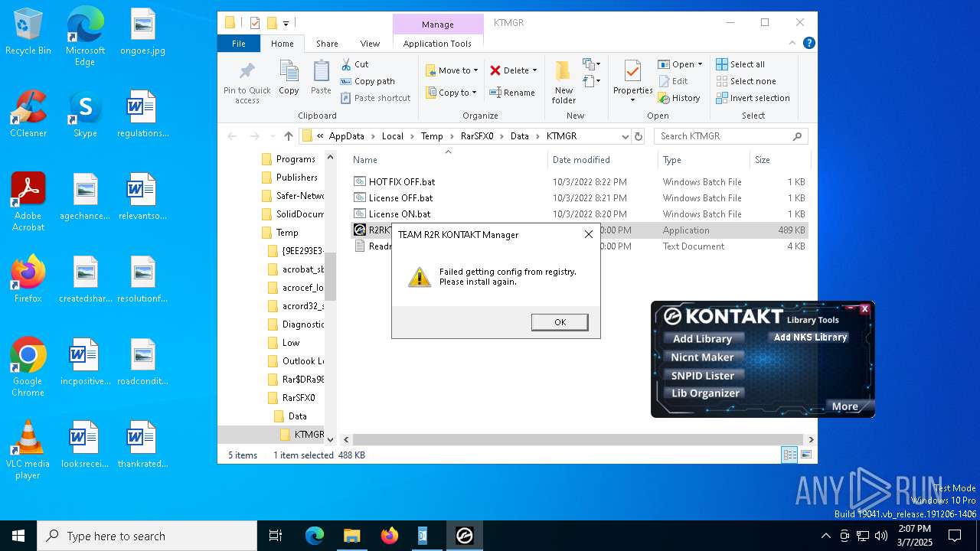Click Copy path in ribbon
980x551 pixels.
367,81
